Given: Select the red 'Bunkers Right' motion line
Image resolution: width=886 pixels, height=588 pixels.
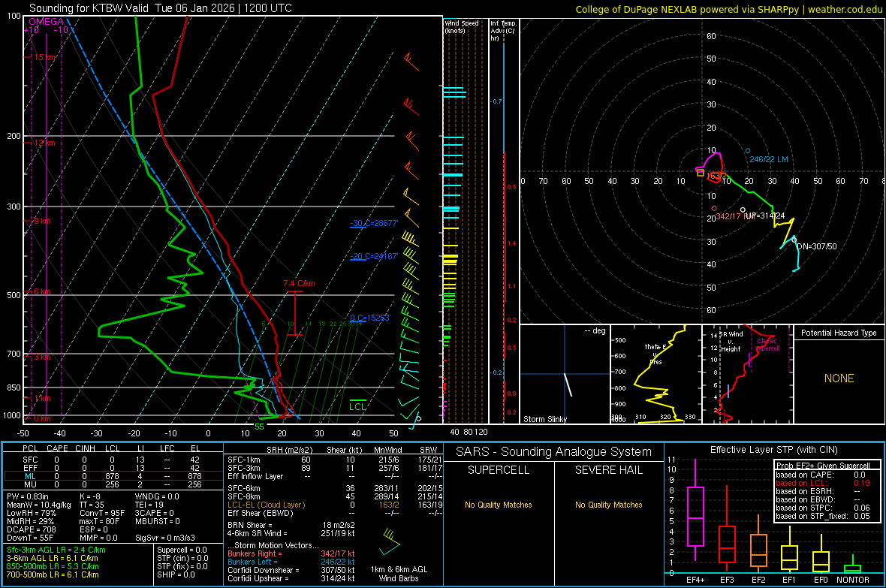Looking at the screenshot, I should click(291, 553).
